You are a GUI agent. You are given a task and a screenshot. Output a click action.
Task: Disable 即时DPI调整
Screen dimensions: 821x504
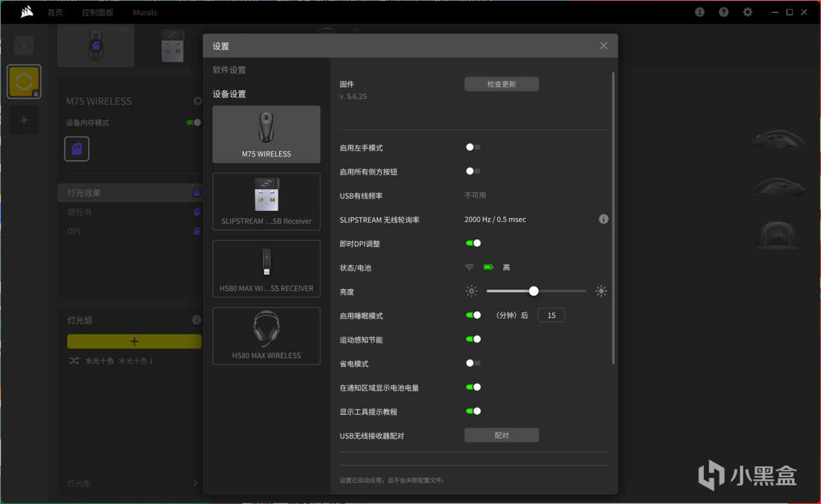(x=473, y=243)
